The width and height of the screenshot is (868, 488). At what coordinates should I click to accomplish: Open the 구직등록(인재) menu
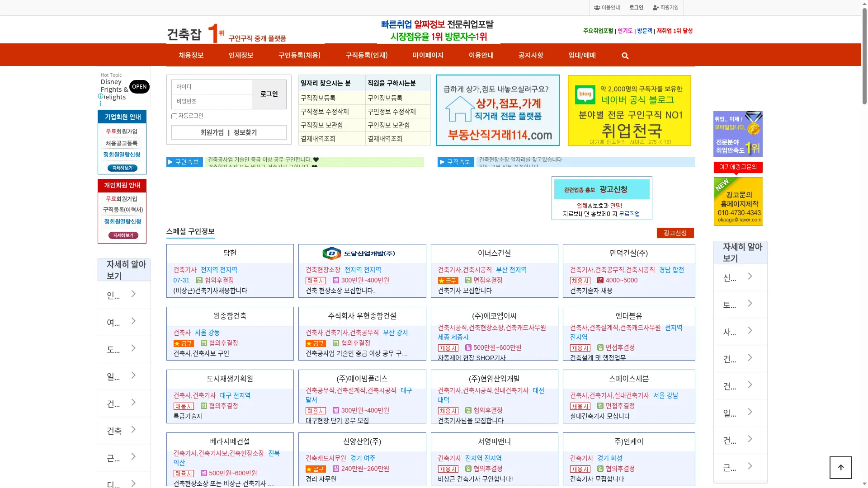pyautogui.click(x=367, y=55)
